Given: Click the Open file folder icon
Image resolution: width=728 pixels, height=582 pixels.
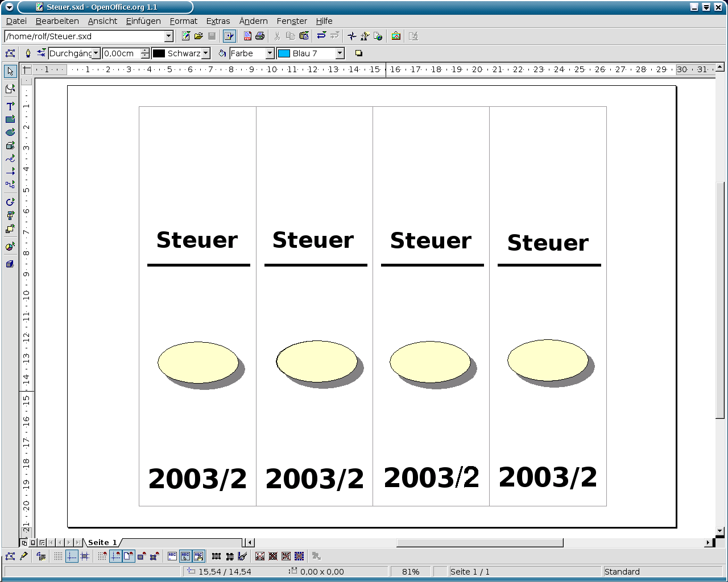Looking at the screenshot, I should (x=198, y=36).
